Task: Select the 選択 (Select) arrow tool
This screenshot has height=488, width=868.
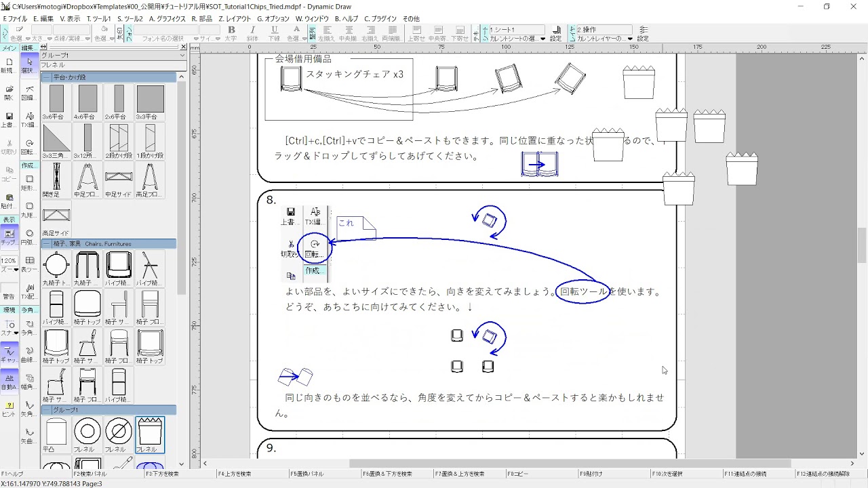Action: pyautogui.click(x=29, y=66)
